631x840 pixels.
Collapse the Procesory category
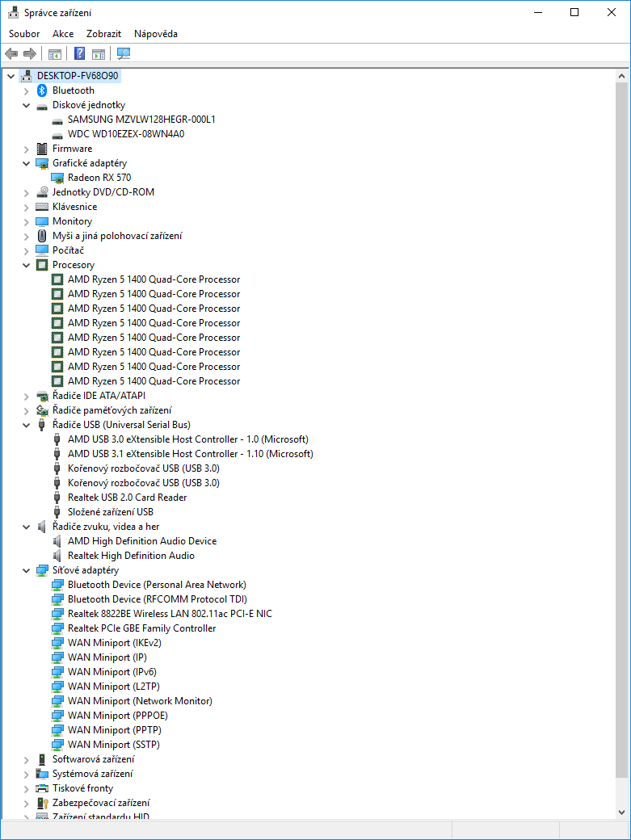pos(26,265)
